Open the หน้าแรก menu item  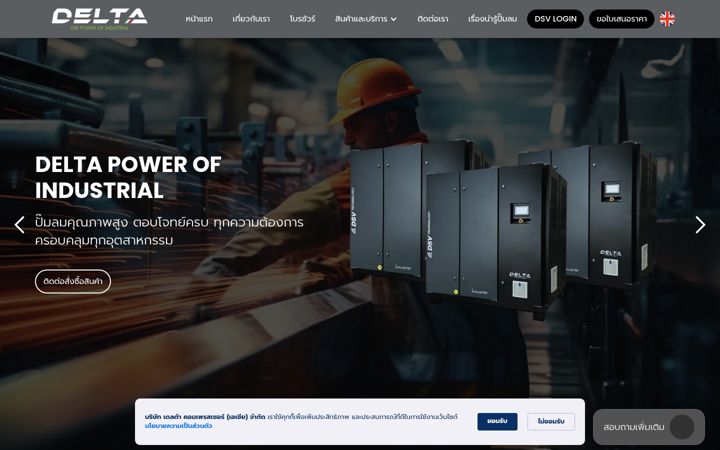[x=199, y=19]
